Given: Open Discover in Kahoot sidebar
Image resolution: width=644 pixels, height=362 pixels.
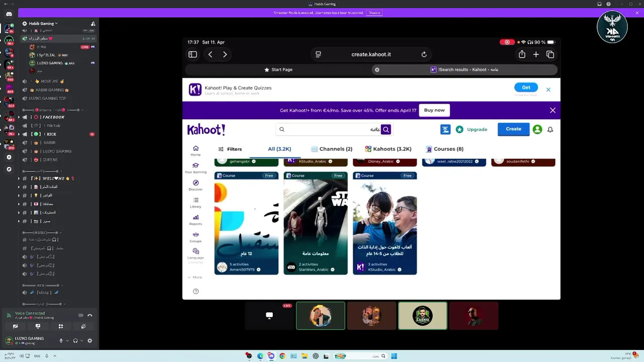Looking at the screenshot, I should [x=196, y=185].
